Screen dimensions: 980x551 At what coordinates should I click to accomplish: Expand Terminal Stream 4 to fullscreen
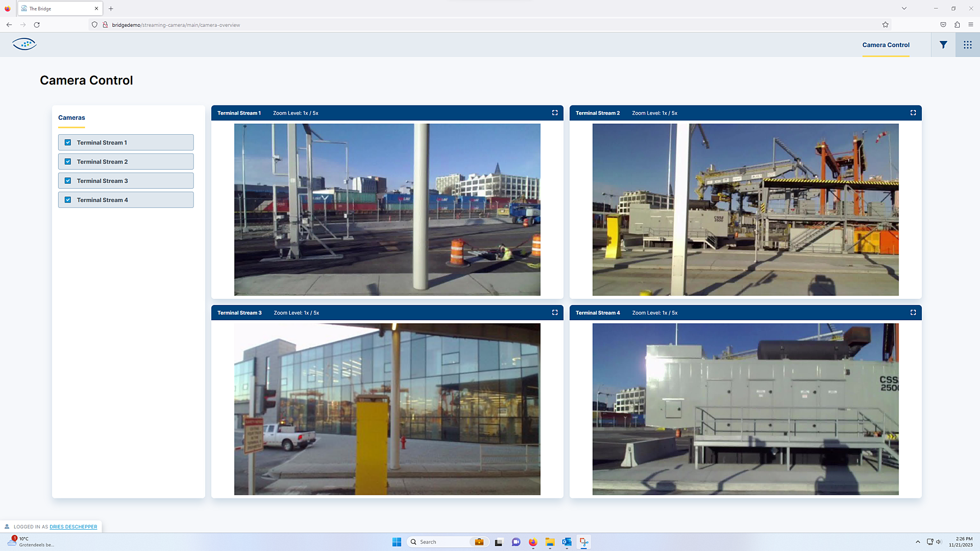913,312
